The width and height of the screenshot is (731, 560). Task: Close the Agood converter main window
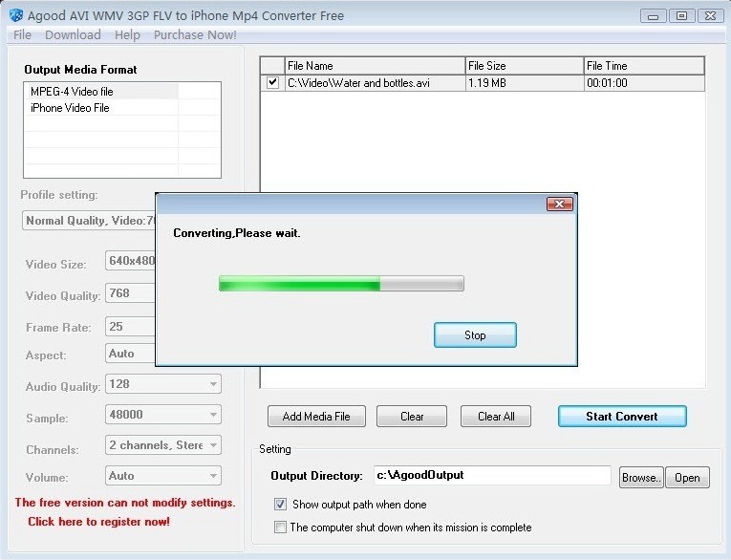[x=710, y=16]
